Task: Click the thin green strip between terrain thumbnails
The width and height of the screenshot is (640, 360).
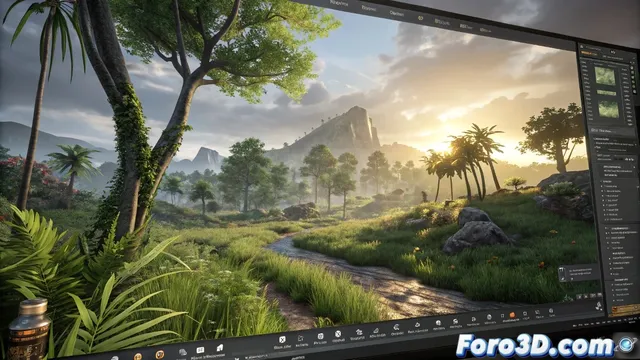Action: tap(606, 93)
